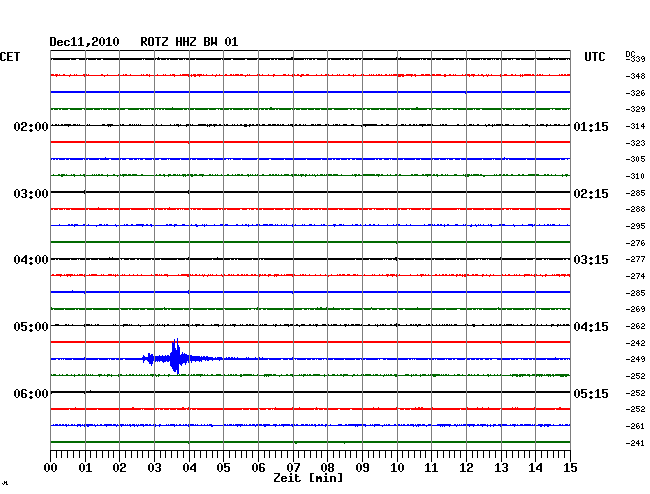Click the DC offset value '-339'
650x494 pixels.
coord(635,59)
